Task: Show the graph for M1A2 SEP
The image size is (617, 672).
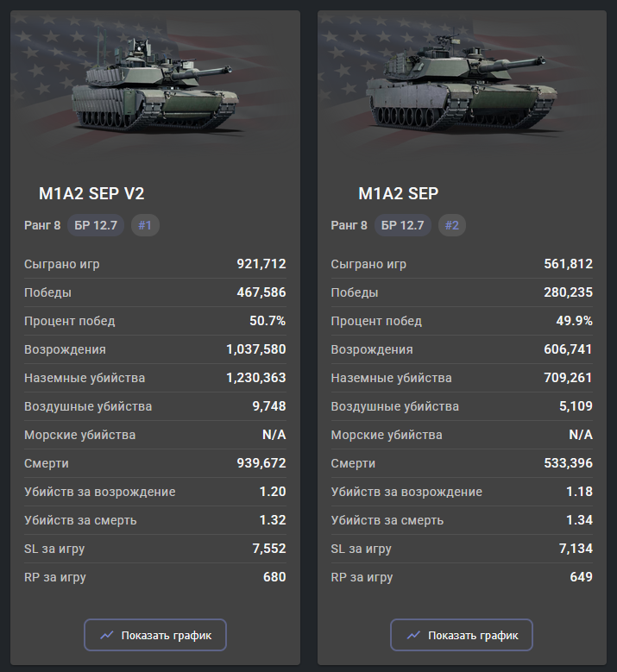Action: [x=462, y=635]
